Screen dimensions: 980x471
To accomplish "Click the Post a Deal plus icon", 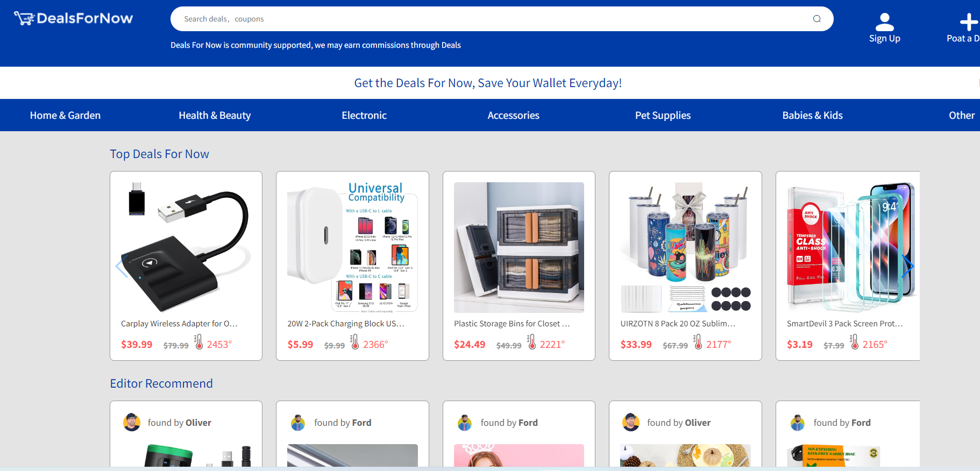I will pyautogui.click(x=969, y=22).
